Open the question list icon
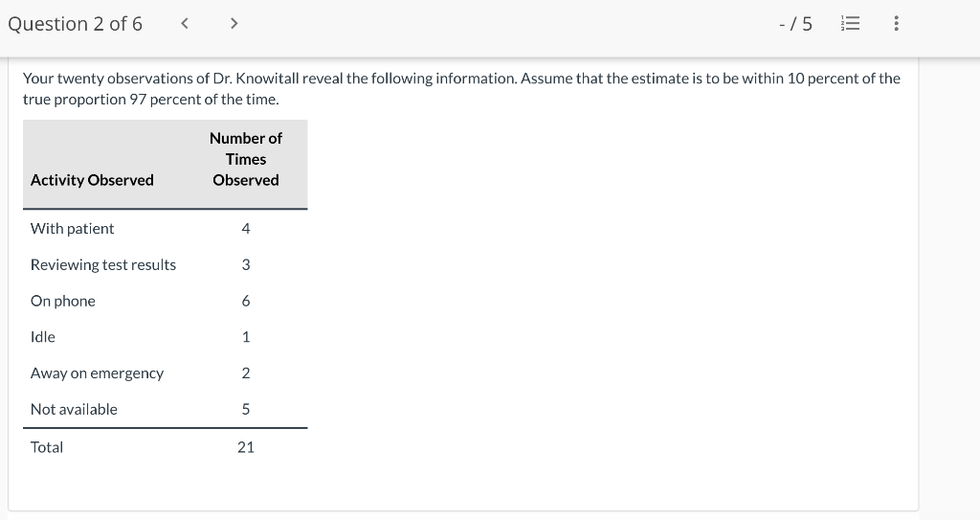The height and width of the screenshot is (520, 980). point(849,24)
